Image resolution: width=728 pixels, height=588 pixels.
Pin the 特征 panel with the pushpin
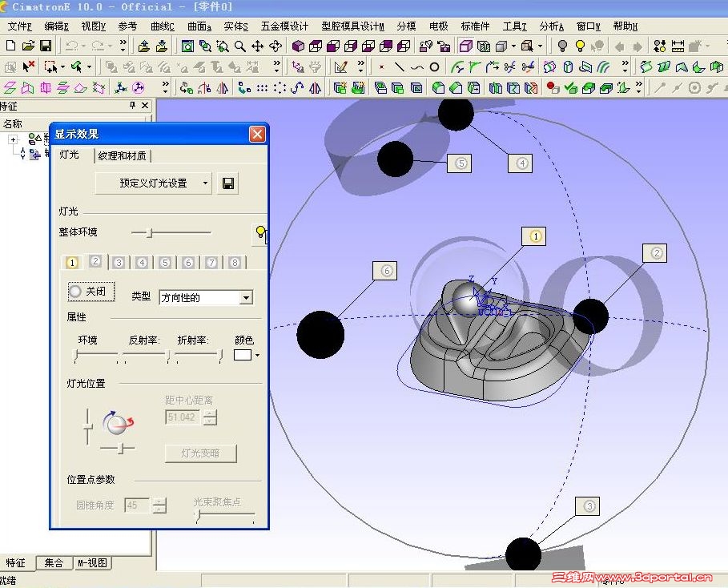(x=132, y=106)
